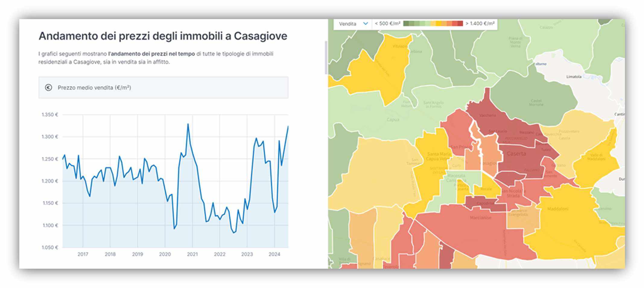This screenshot has height=288, width=644.
Task: Click the darkest green legend swatch
Action: click(x=406, y=24)
